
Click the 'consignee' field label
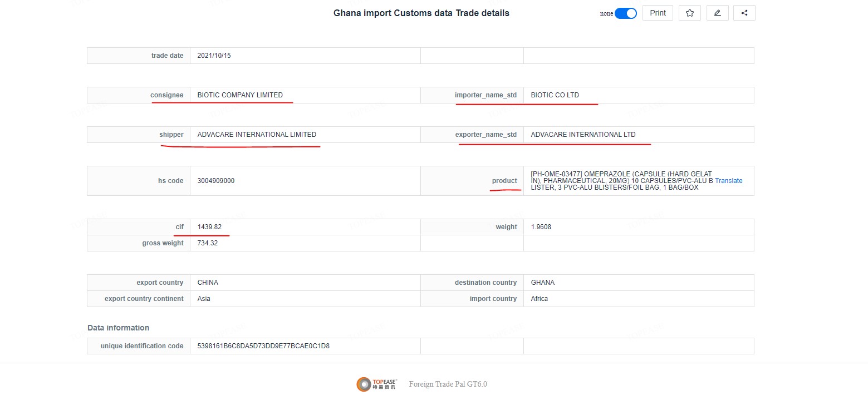(166, 95)
